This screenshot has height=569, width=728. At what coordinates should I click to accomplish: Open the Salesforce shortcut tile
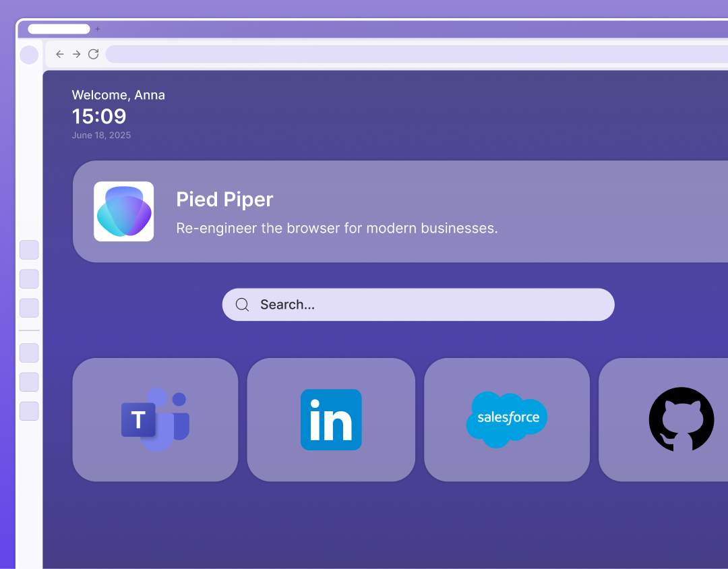click(x=507, y=420)
